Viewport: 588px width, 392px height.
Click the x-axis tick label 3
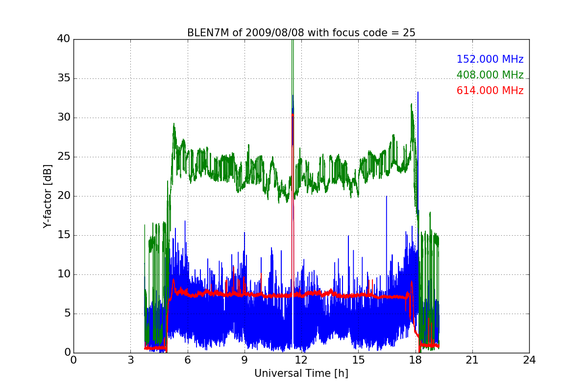(130, 360)
